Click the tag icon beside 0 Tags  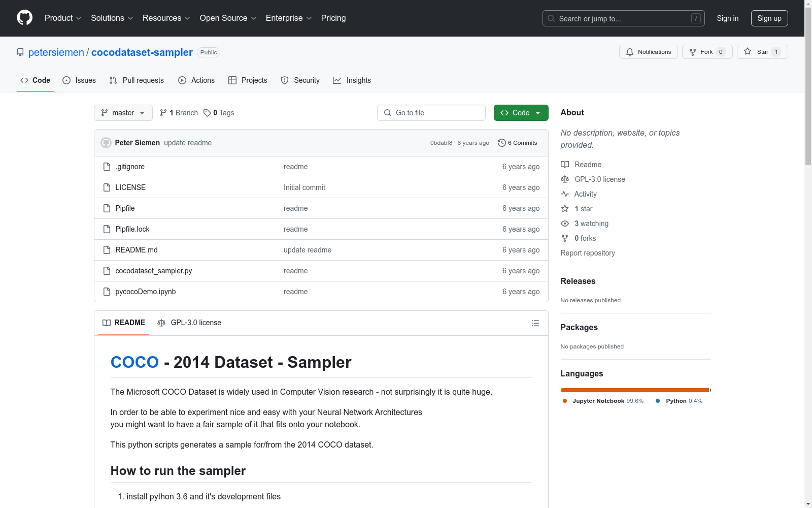pos(207,113)
